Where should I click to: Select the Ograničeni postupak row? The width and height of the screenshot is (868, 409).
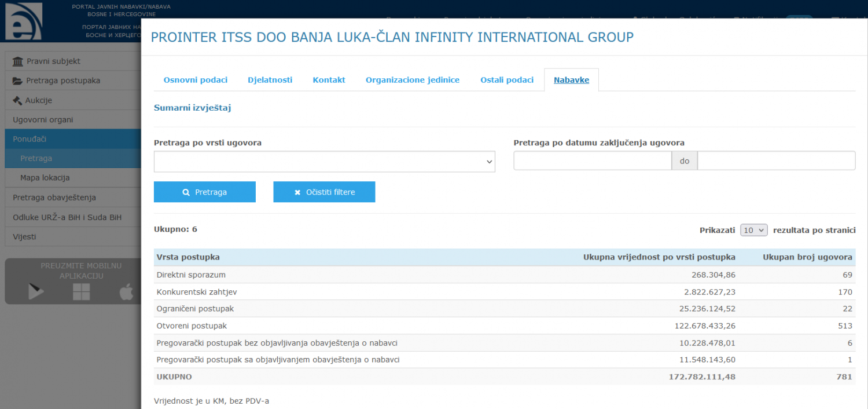point(505,309)
